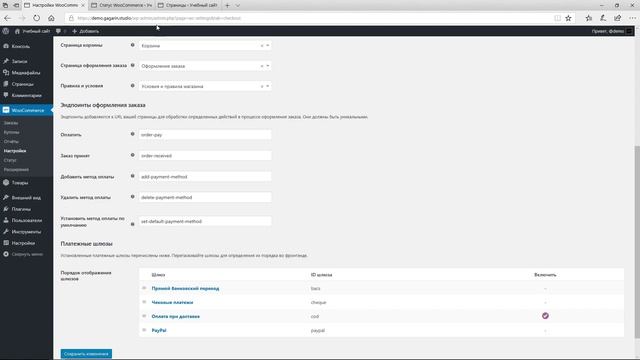Click the home icon beside Учебный сайт
Viewport: 640px width, 360px height.
tap(17, 31)
